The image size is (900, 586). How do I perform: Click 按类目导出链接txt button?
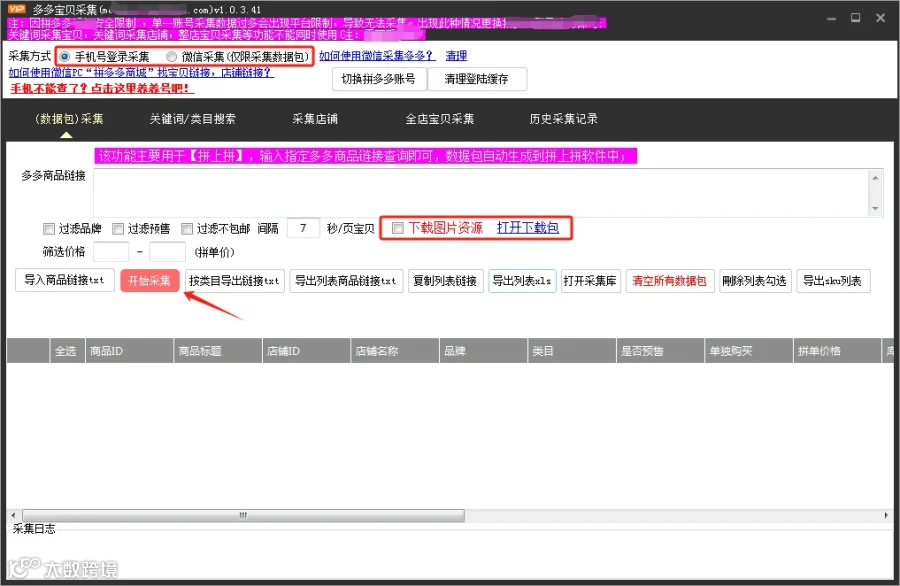coord(234,281)
